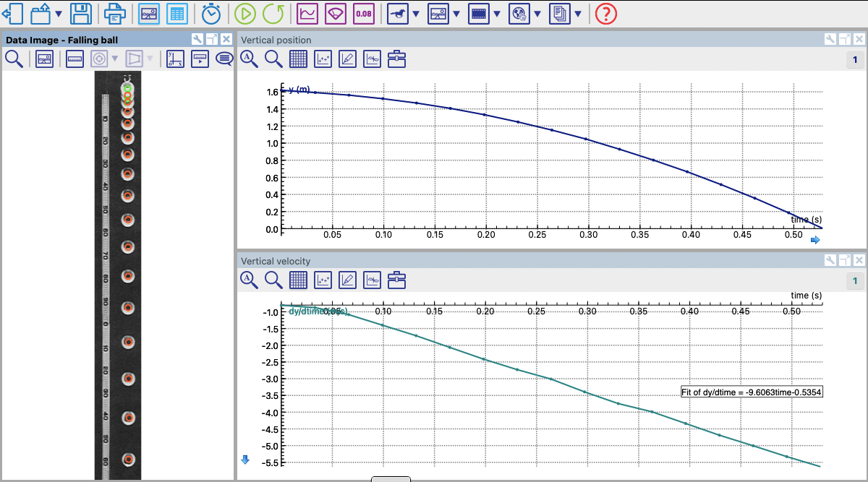
Task: Select the ruler scale tool in Data Image
Action: click(x=75, y=59)
